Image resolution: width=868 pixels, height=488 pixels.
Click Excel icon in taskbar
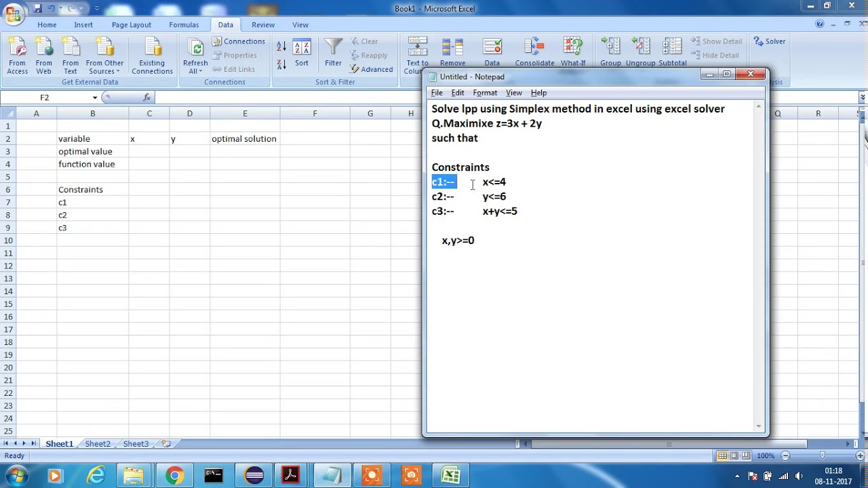pos(450,476)
